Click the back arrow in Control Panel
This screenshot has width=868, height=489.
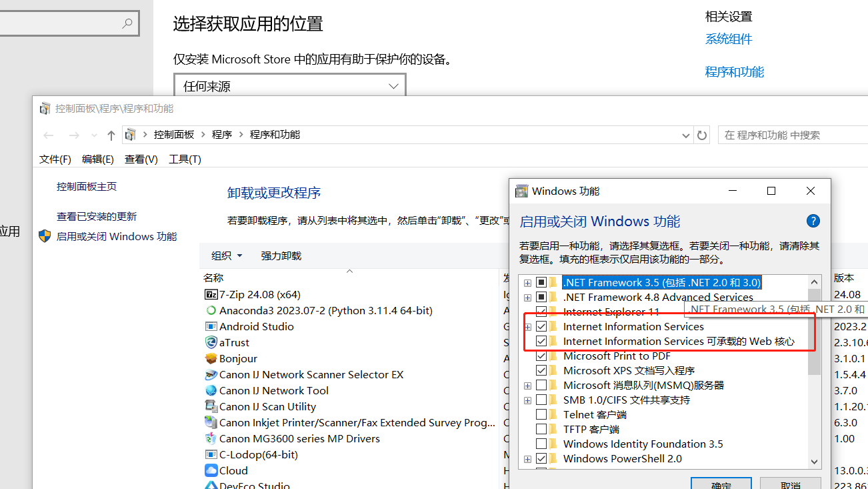[49, 135]
